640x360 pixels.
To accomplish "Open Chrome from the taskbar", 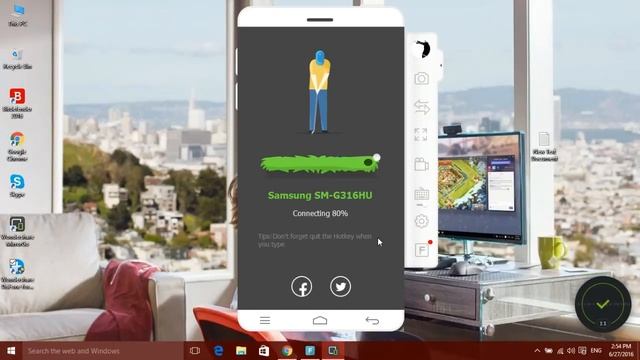I will (287, 351).
